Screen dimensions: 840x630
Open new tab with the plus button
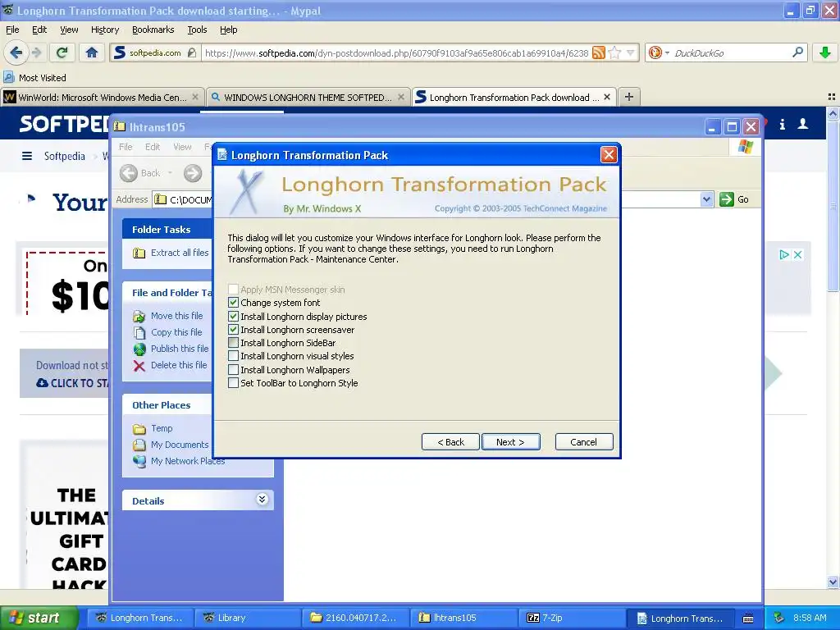[x=629, y=97]
